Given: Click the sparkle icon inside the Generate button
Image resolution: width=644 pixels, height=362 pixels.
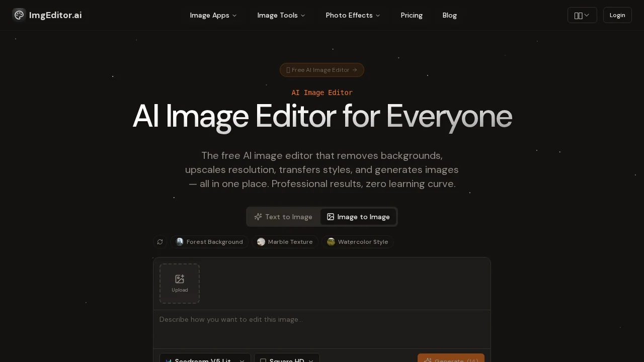Looking at the screenshot, I should coord(428,361).
